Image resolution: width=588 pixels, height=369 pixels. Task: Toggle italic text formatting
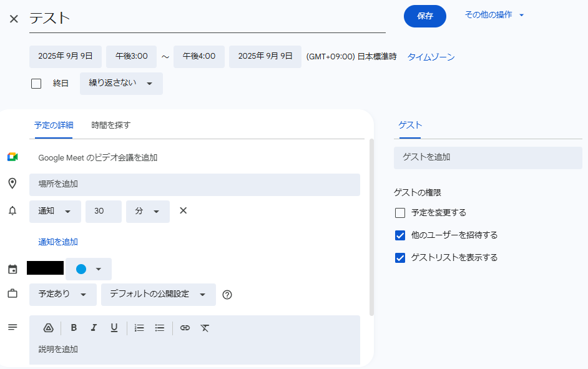pyautogui.click(x=94, y=328)
